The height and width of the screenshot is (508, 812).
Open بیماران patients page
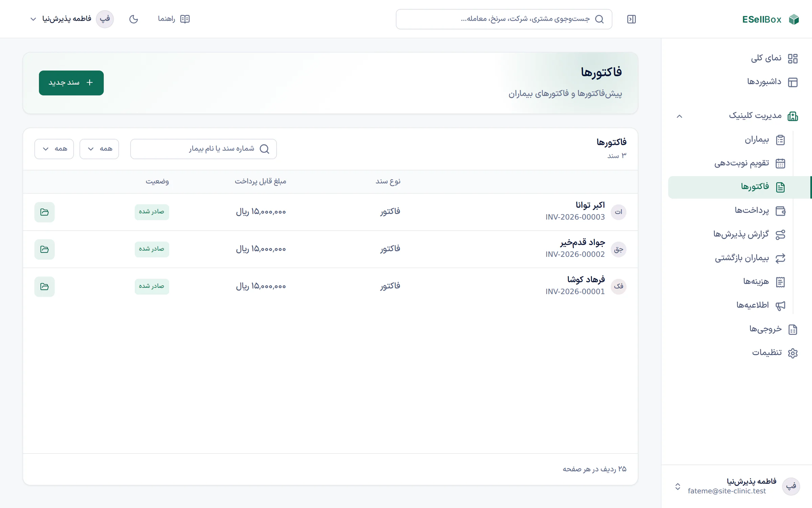(765, 140)
